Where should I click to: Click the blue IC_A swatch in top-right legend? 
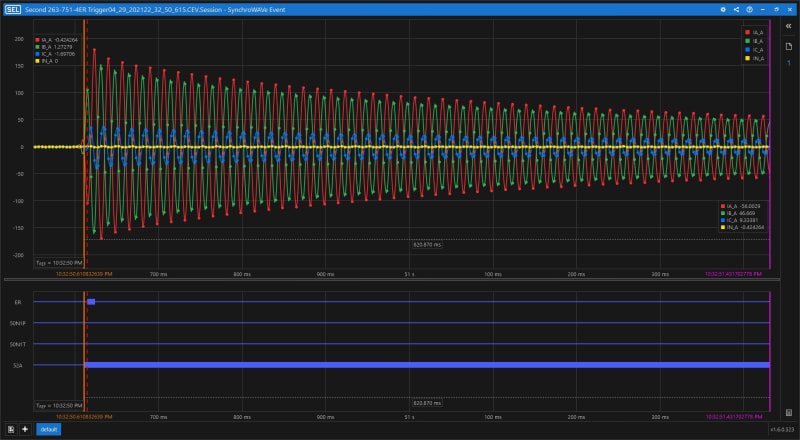pos(747,50)
